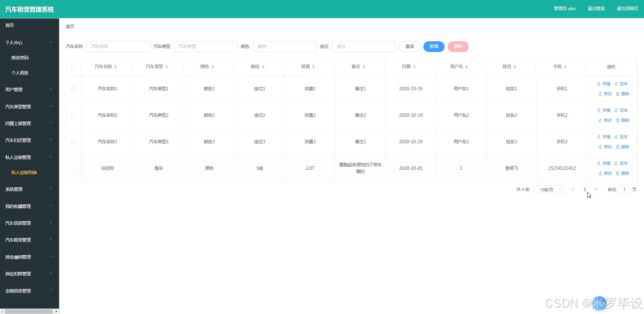The width and height of the screenshot is (644, 314).
Task: Click 修改 in row 汽车名称3
Action: 605,147
